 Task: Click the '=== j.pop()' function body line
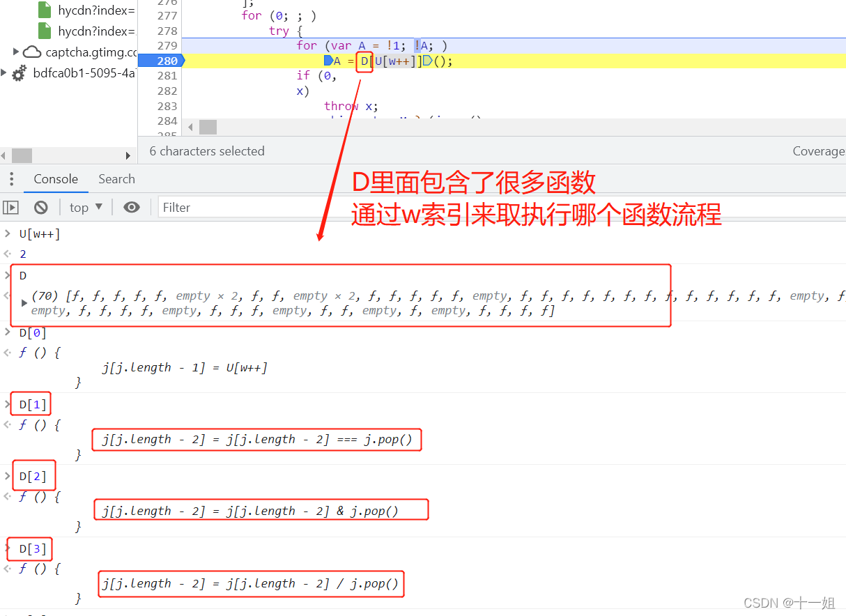point(257,439)
